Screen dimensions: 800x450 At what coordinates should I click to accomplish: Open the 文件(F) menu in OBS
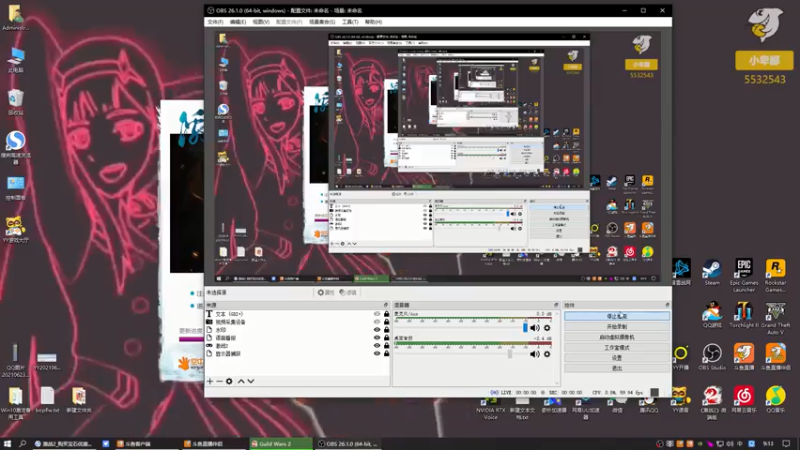(215, 22)
